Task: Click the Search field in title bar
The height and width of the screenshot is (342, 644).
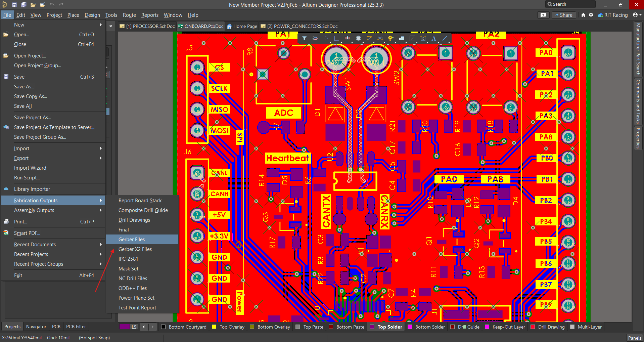Action: 570,4
